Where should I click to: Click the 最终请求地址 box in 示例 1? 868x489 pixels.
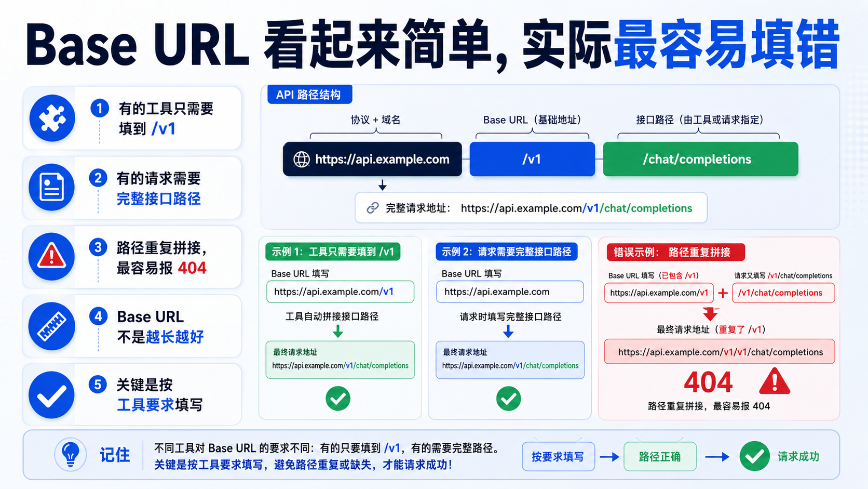click(x=340, y=360)
